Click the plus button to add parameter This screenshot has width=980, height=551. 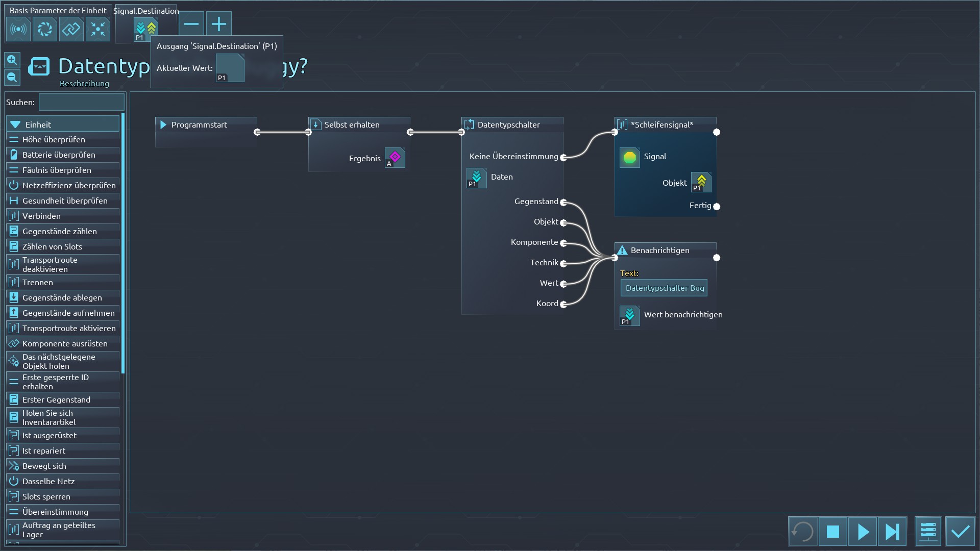(x=218, y=24)
